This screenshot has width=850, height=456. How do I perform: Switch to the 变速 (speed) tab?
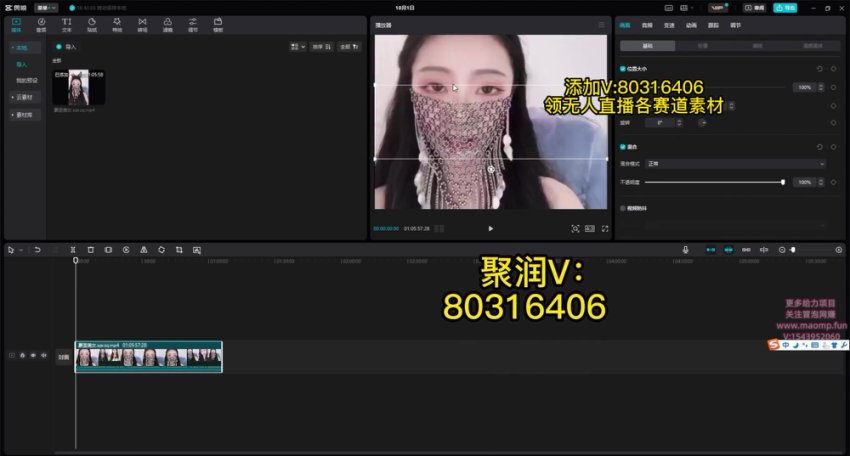coord(669,23)
